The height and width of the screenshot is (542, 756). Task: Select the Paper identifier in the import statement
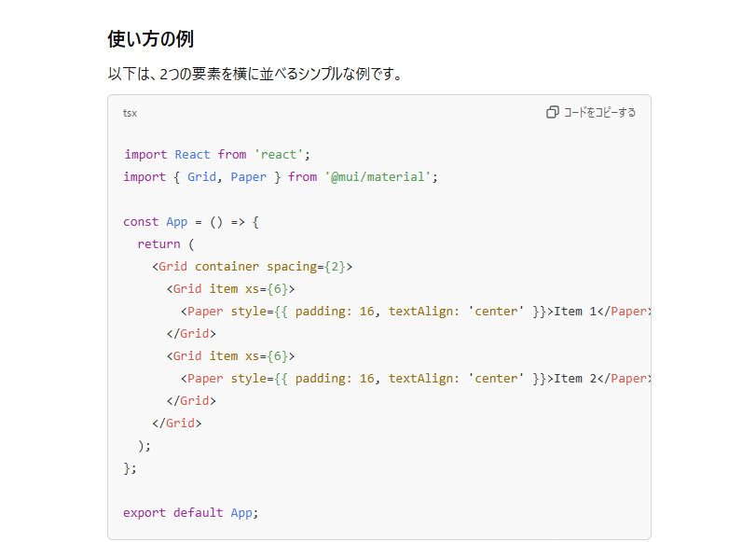[249, 176]
